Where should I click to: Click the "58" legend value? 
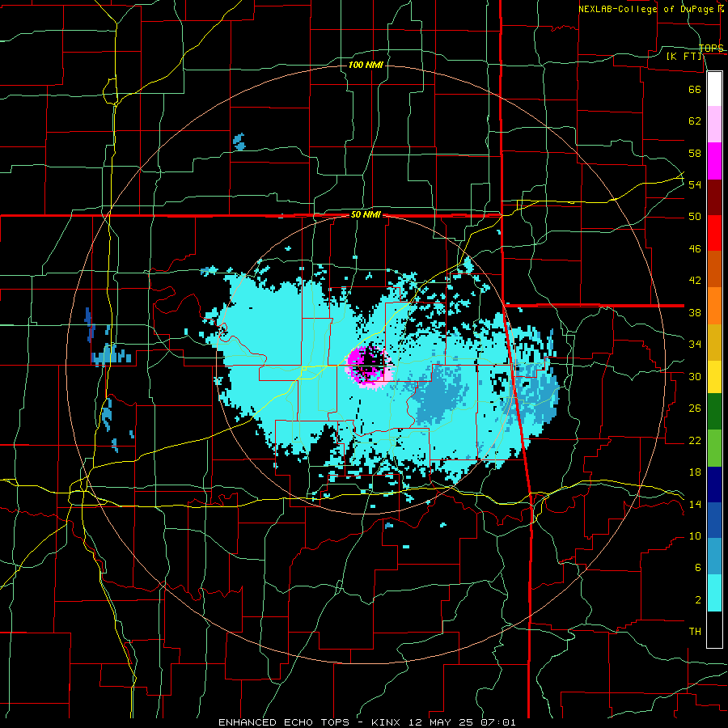click(695, 153)
